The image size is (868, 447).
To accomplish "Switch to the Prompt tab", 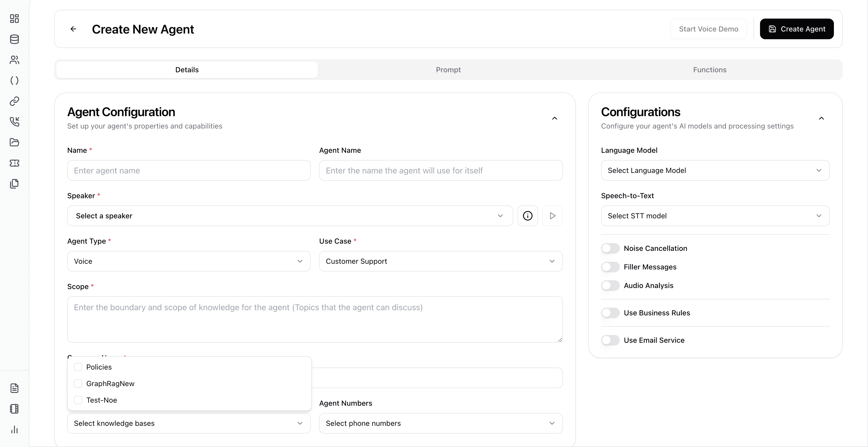I will (448, 70).
